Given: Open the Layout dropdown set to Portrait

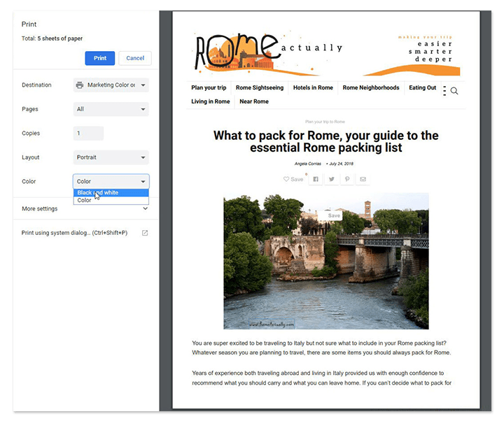Looking at the screenshot, I should [x=111, y=157].
